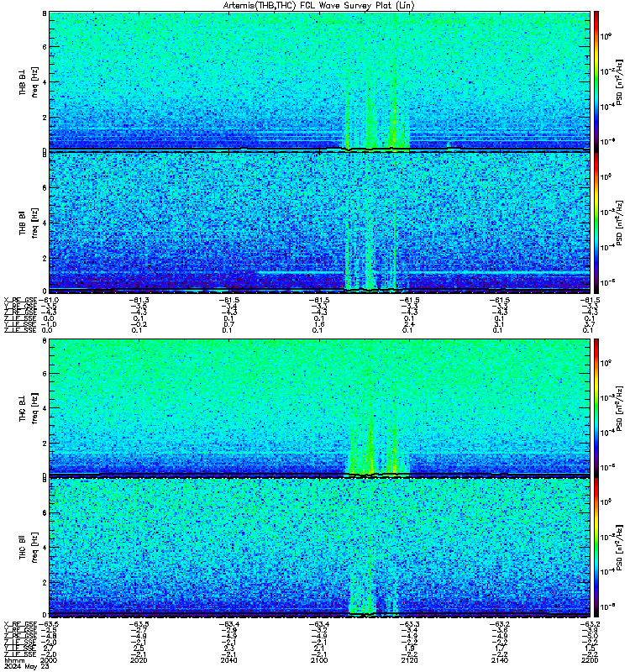Click the 'THC B⊥' y-axis label

[x=23, y=407]
